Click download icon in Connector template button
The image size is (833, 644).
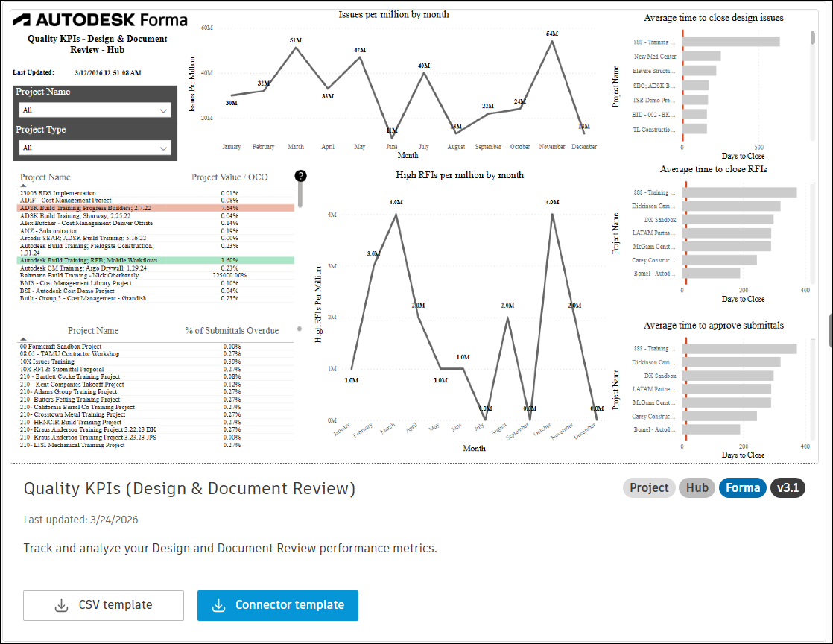coord(218,605)
